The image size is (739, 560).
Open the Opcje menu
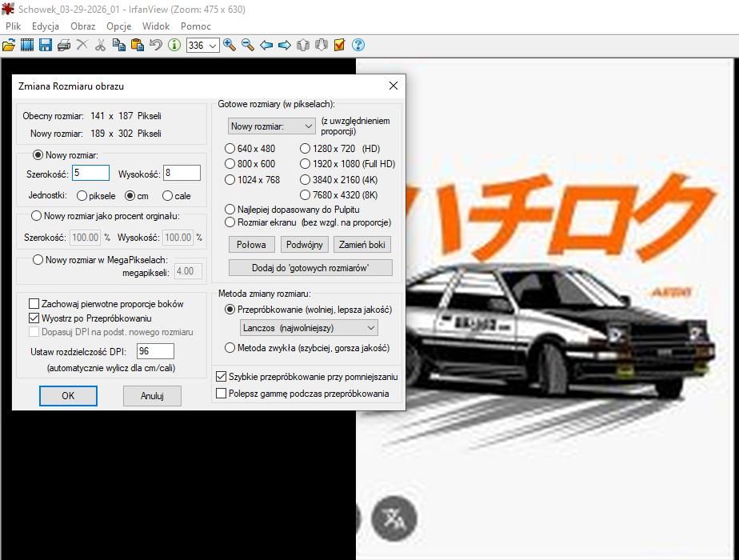pyautogui.click(x=118, y=26)
